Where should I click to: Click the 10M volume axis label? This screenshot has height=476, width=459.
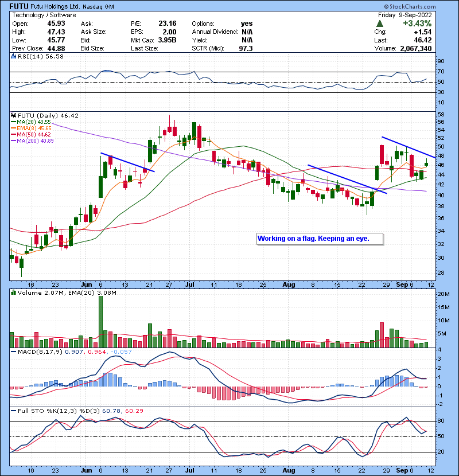(x=443, y=321)
